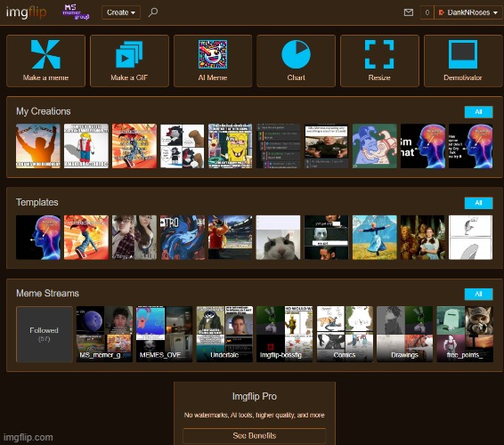Open the Chart pie maker
The height and width of the screenshot is (445, 504).
[296, 61]
